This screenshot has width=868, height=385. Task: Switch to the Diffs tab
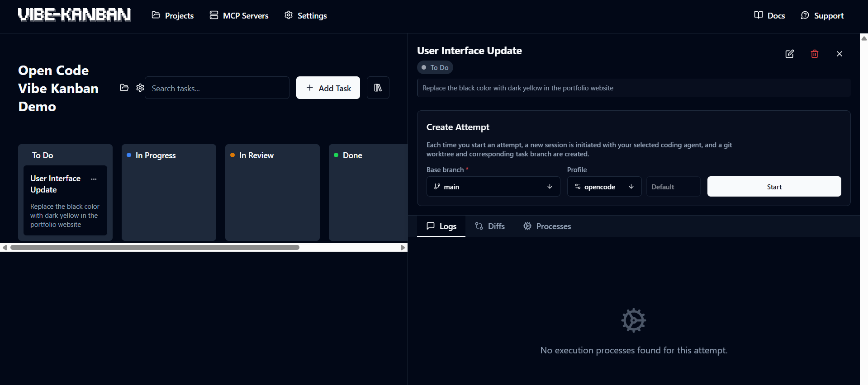point(490,226)
